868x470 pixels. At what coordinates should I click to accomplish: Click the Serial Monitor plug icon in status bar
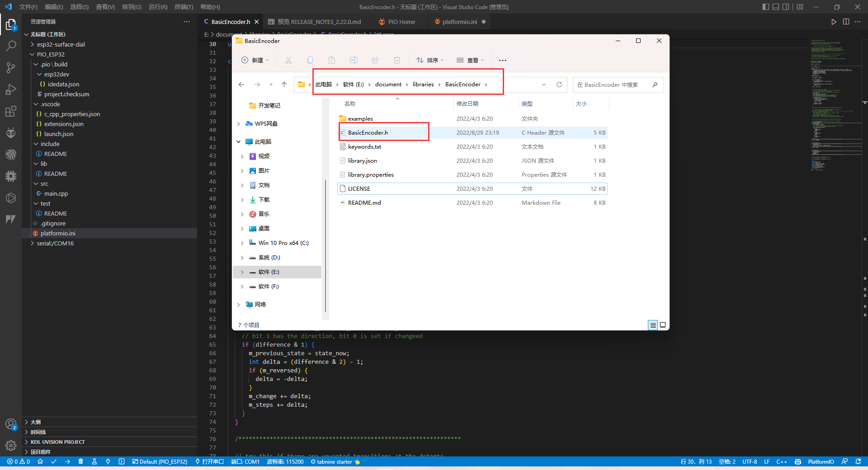108,462
